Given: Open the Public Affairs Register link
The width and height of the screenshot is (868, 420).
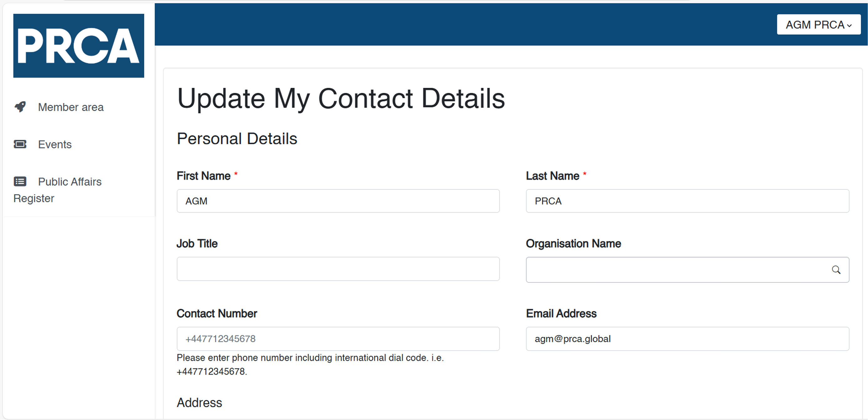Looking at the screenshot, I should tap(69, 182).
